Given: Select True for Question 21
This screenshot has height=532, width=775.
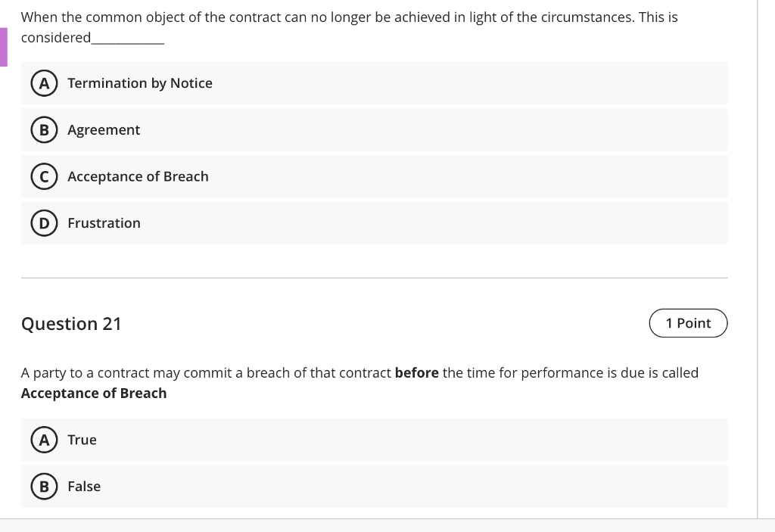Looking at the screenshot, I should pos(43,440).
